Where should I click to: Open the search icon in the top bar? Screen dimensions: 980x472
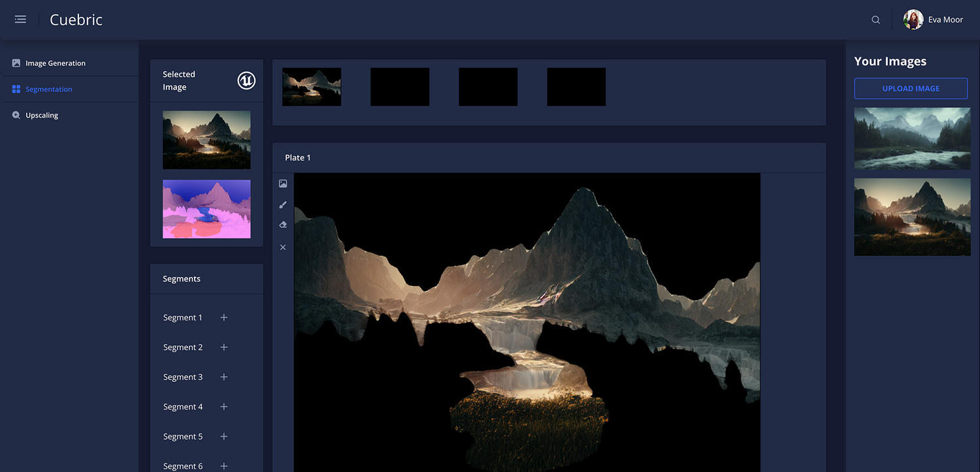point(875,19)
